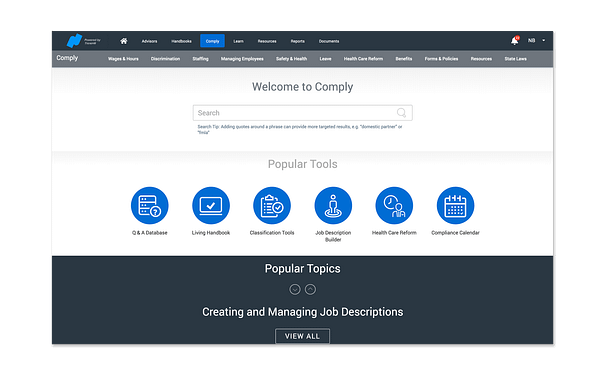Select Health Care Reform in Comply submenu

click(363, 59)
